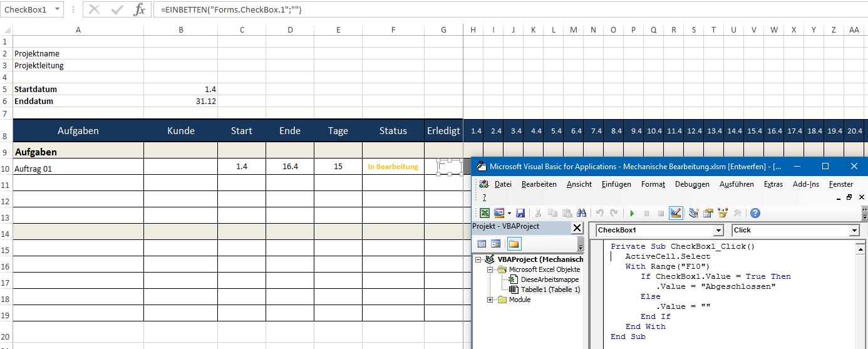This screenshot has height=349, width=868.
Task: Open VBA Help blue question mark icon
Action: tap(755, 213)
